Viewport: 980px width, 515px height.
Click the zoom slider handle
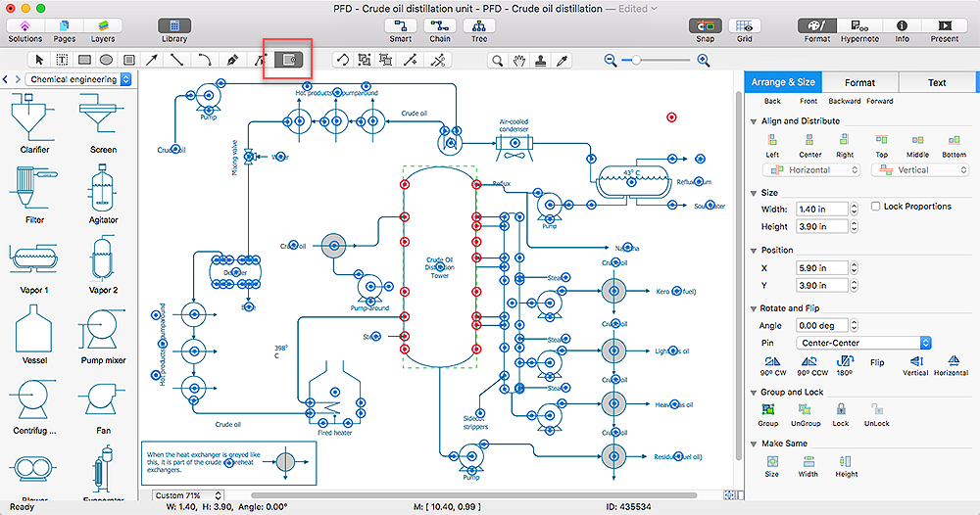(635, 61)
